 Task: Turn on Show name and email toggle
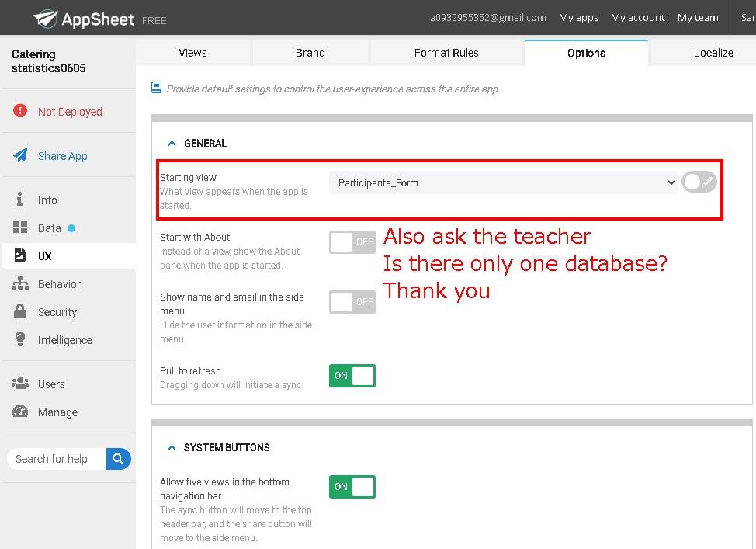[352, 302]
